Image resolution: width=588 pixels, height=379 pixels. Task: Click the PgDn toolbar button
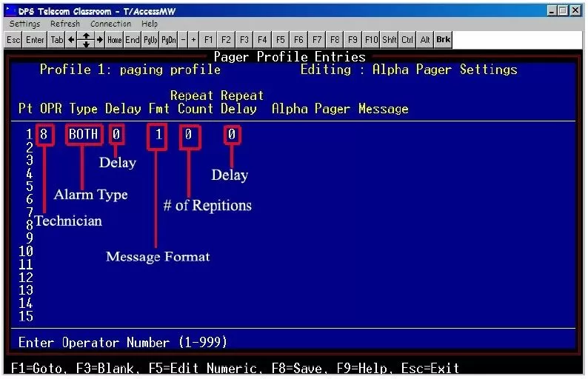pyautogui.click(x=169, y=39)
